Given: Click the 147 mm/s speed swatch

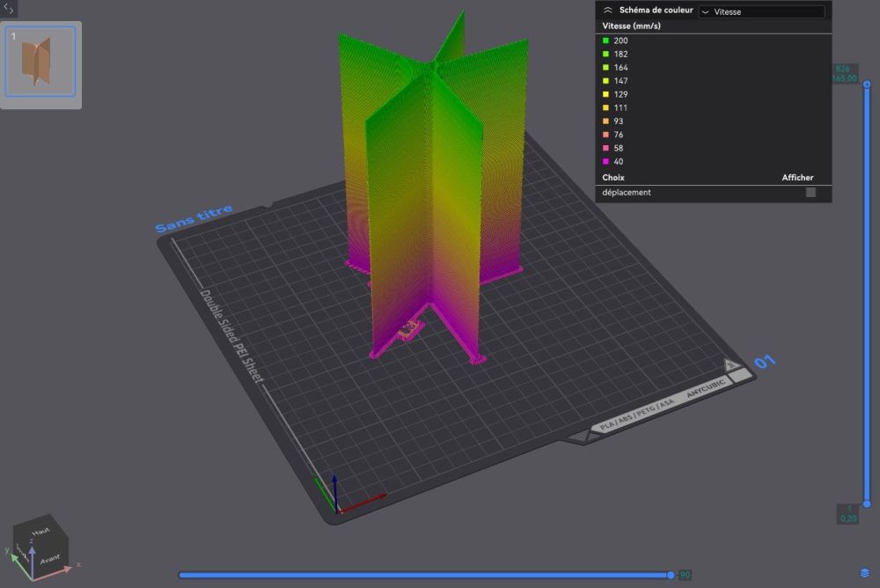Looking at the screenshot, I should tap(605, 81).
